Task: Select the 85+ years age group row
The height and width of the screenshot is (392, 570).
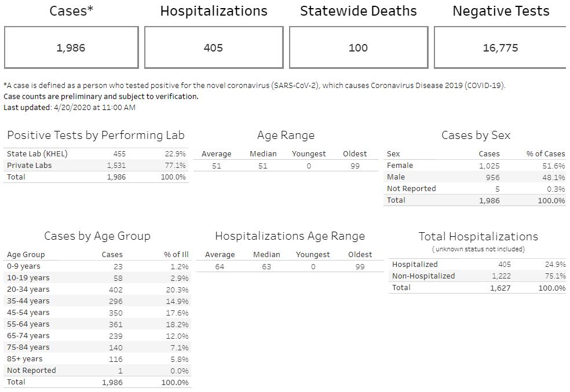Action: (97, 359)
